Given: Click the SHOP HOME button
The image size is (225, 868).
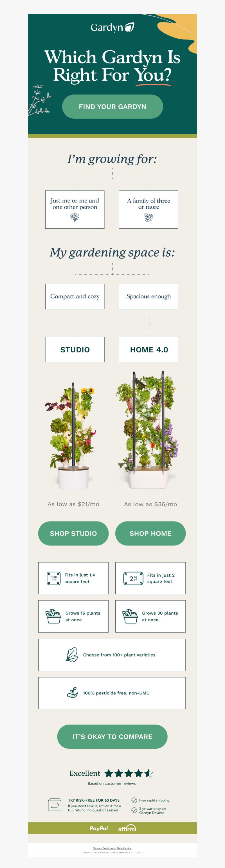Looking at the screenshot, I should click(x=150, y=533).
